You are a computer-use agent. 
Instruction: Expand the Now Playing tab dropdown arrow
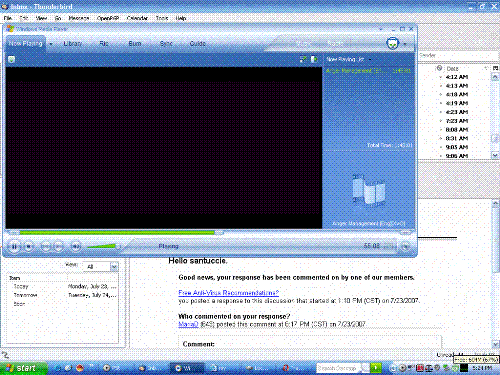click(x=51, y=44)
